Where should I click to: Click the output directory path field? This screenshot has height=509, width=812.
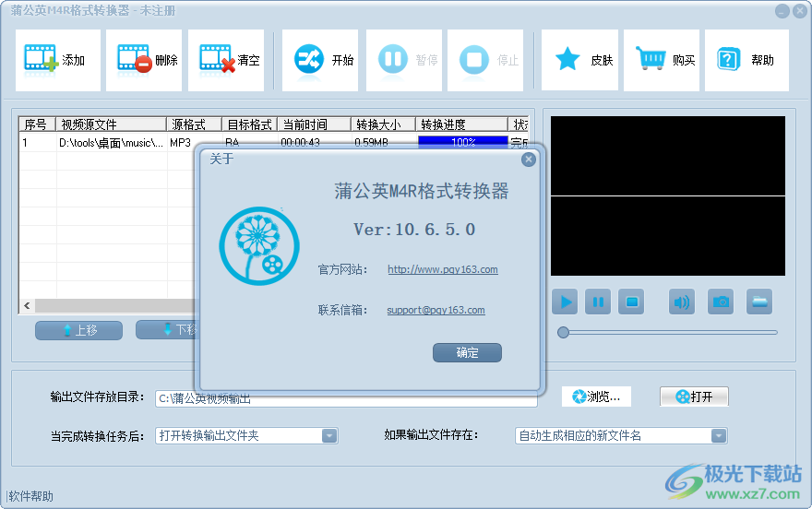346,399
